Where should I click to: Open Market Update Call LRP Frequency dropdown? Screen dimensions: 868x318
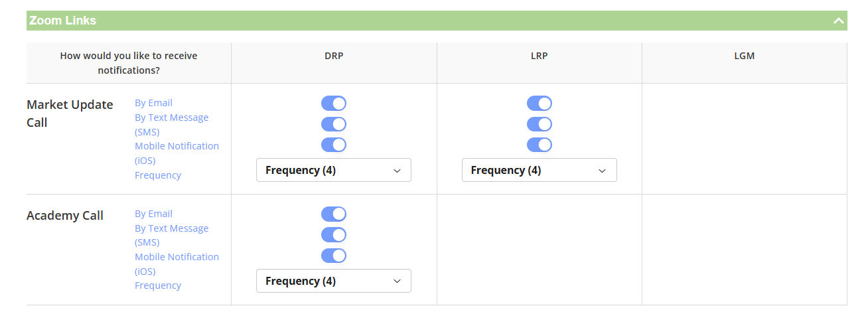coord(539,170)
